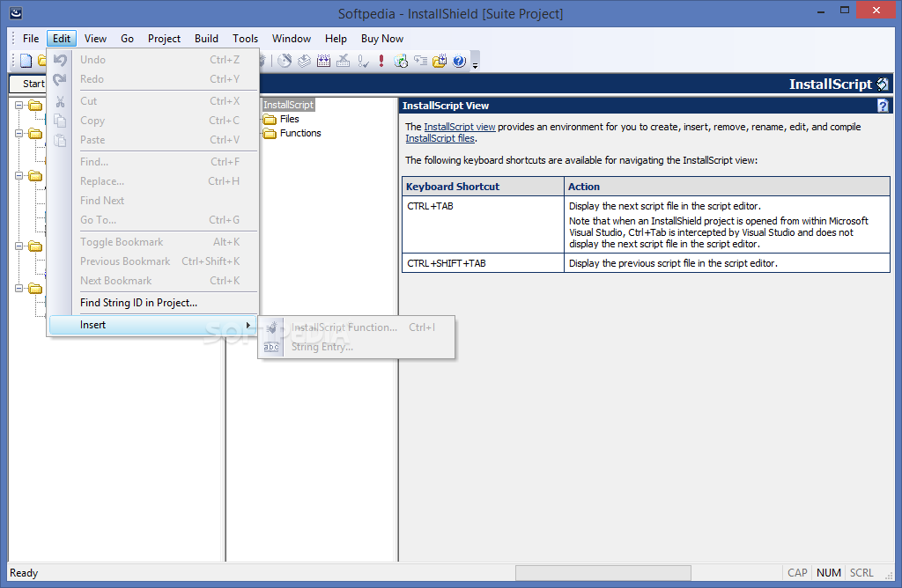The width and height of the screenshot is (902, 588).
Task: Open the Go menu
Action: pos(127,39)
